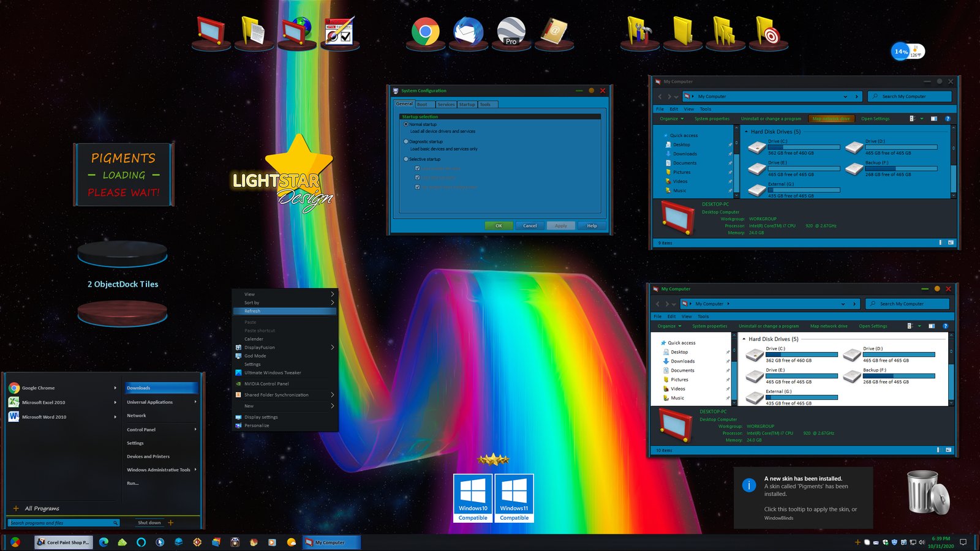Select the Selective startup radio button
Image resolution: width=980 pixels, height=551 pixels.
(406, 159)
